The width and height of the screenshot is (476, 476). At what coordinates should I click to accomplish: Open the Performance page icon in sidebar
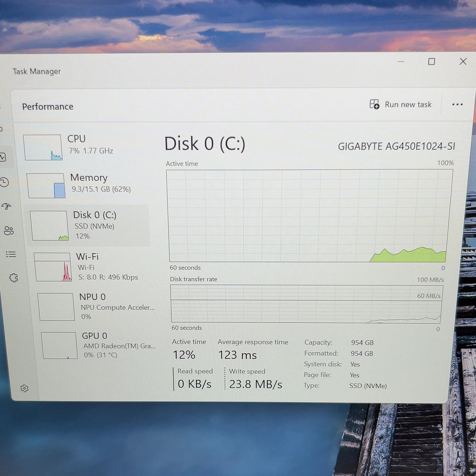[3, 157]
